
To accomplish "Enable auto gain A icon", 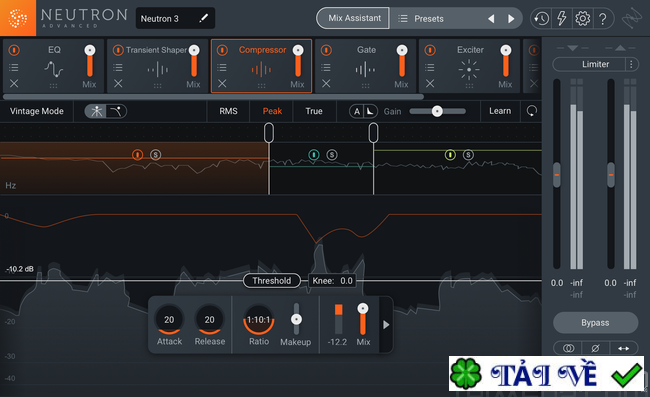I will pyautogui.click(x=357, y=111).
